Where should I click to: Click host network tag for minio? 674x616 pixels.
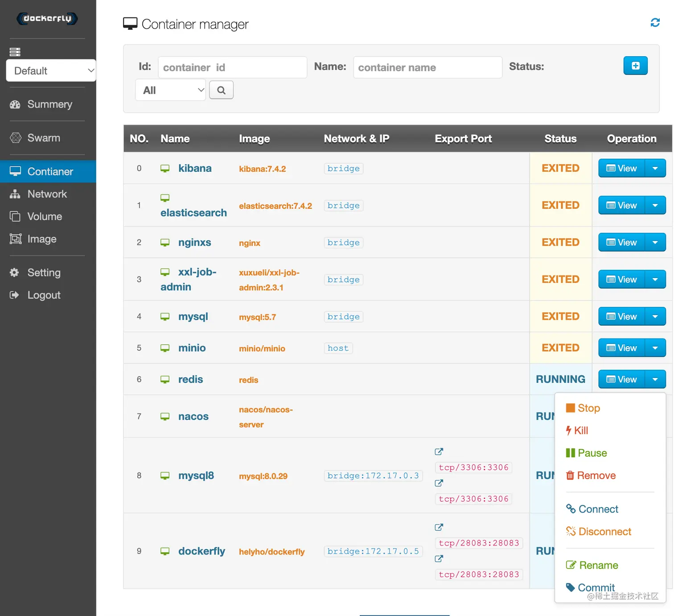click(338, 348)
